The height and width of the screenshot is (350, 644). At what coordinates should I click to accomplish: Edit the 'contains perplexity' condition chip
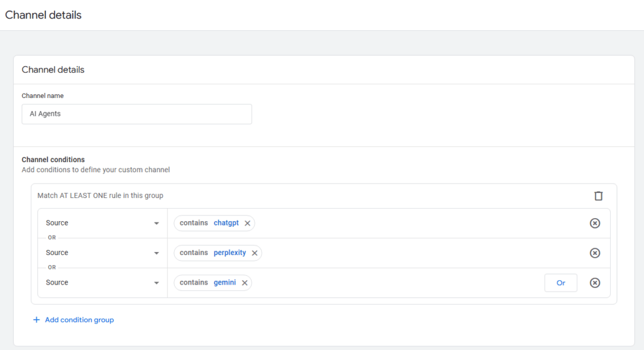click(212, 253)
